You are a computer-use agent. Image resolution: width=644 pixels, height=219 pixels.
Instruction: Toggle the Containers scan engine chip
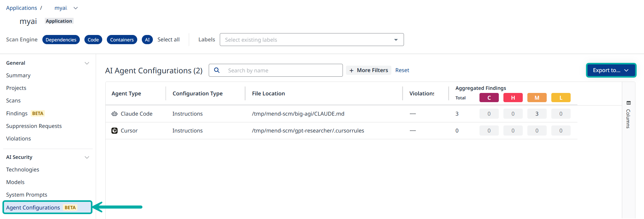tap(122, 40)
